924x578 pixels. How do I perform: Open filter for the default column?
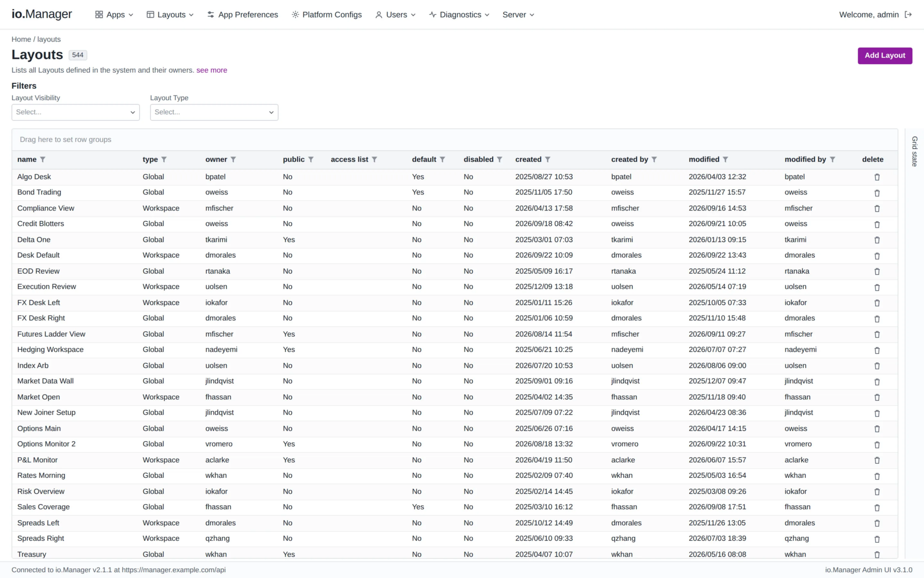coord(442,159)
